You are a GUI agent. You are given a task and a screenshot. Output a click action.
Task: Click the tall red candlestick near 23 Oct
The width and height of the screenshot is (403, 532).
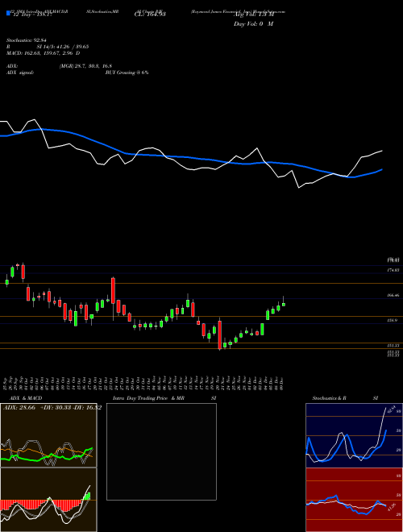tap(114, 291)
